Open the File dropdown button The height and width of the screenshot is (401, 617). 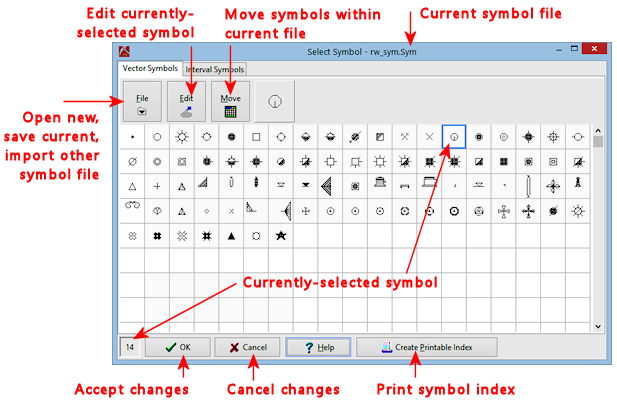(143, 102)
